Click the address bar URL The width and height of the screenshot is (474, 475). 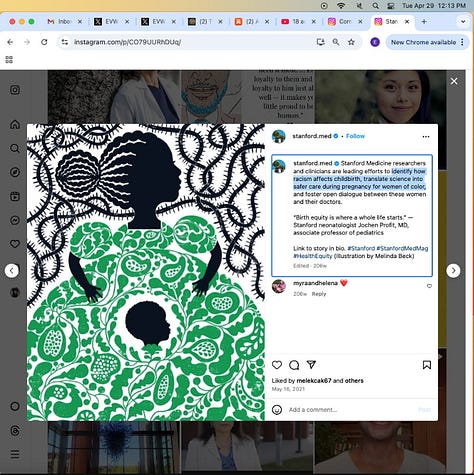pyautogui.click(x=127, y=42)
